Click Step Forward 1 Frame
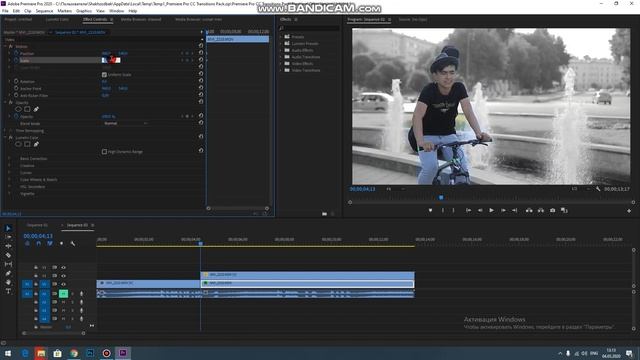 (x=503, y=211)
